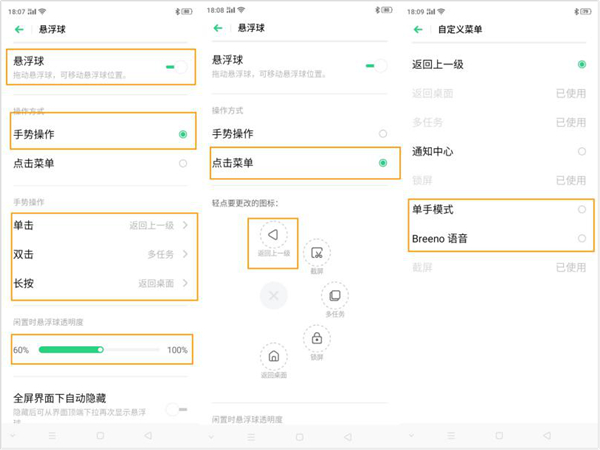600x450 pixels.
Task: Select the 单手模式 radio button
Action: tap(581, 209)
